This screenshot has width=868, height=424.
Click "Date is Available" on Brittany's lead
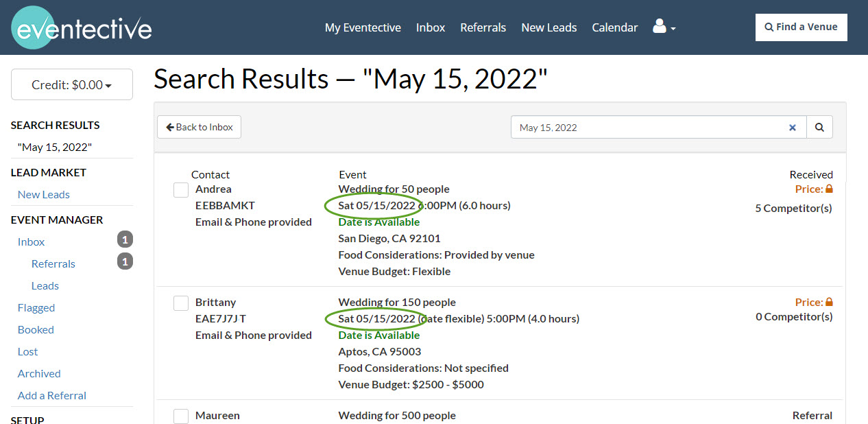(379, 335)
